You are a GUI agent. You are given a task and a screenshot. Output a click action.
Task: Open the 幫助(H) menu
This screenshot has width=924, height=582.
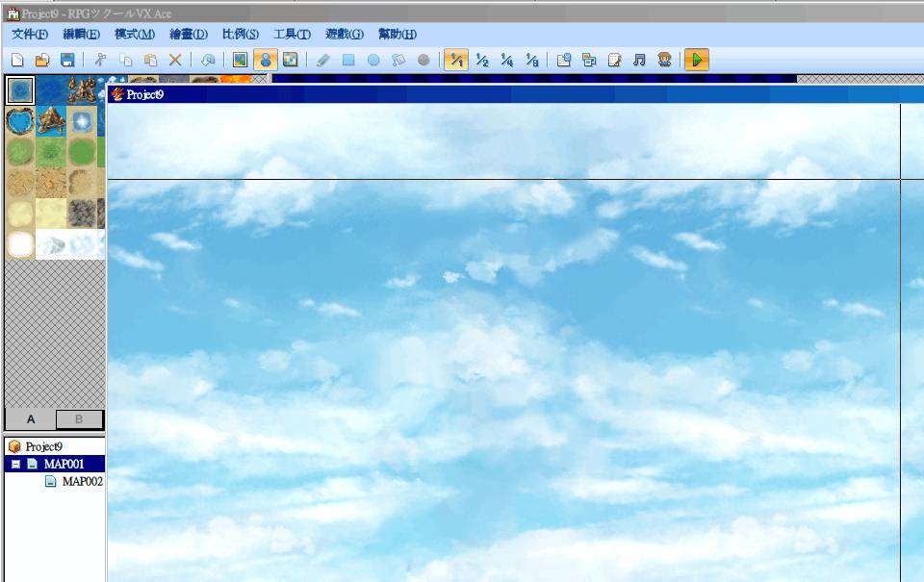398,35
